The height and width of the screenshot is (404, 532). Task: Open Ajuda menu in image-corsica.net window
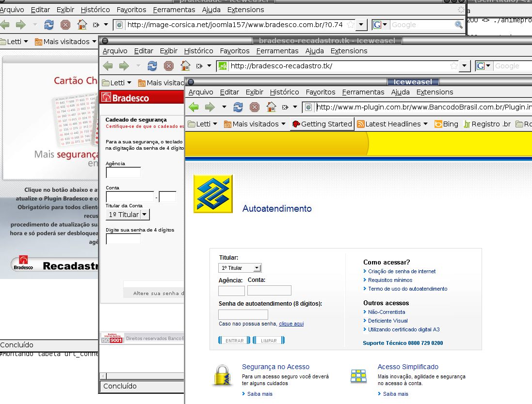(x=211, y=10)
